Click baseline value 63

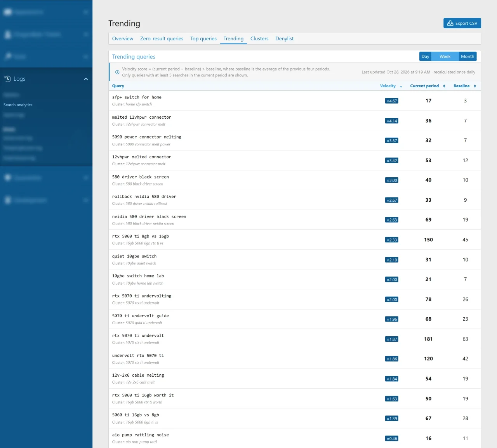coord(465,339)
